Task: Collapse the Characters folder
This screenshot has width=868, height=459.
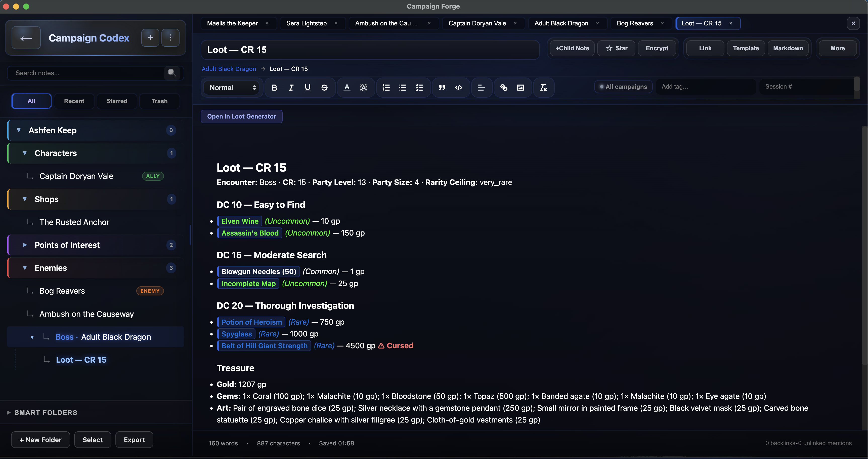Action: pos(25,153)
